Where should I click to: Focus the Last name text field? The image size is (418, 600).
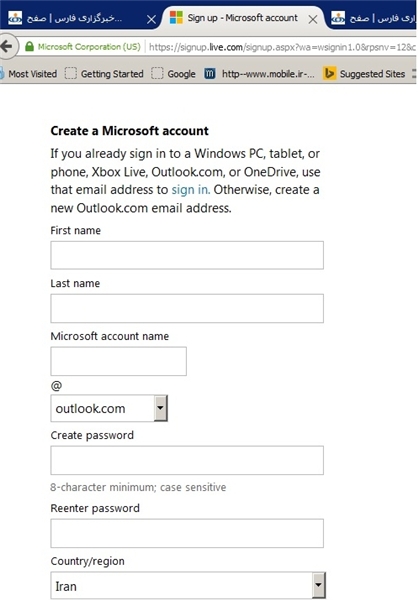187,308
